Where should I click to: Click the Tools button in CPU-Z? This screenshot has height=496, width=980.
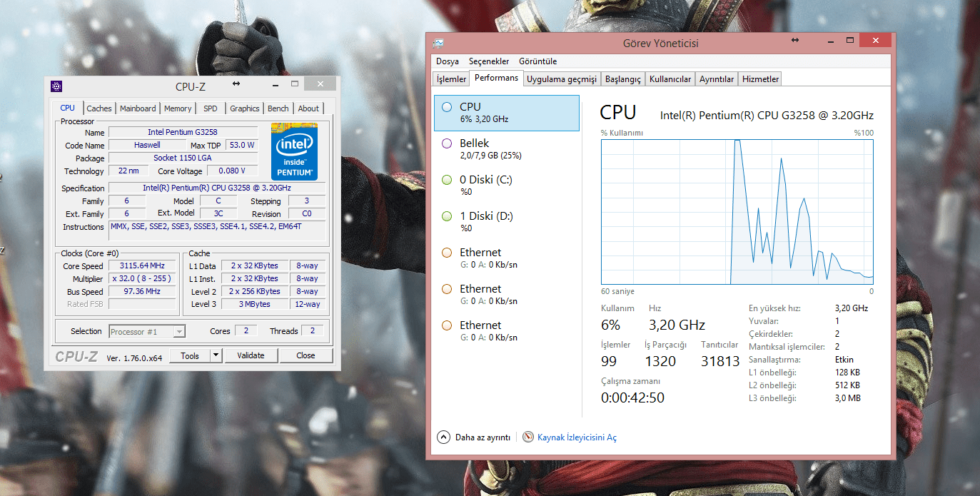(190, 355)
